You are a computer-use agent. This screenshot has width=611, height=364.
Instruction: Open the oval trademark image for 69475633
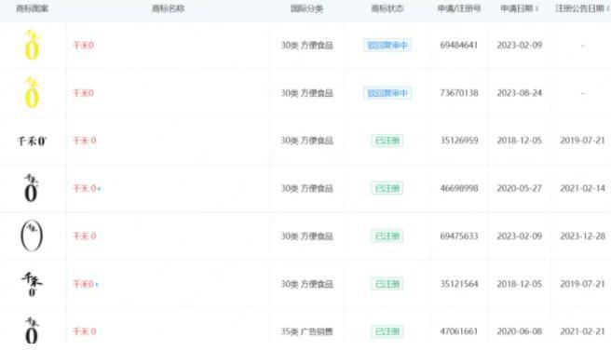coord(32,236)
